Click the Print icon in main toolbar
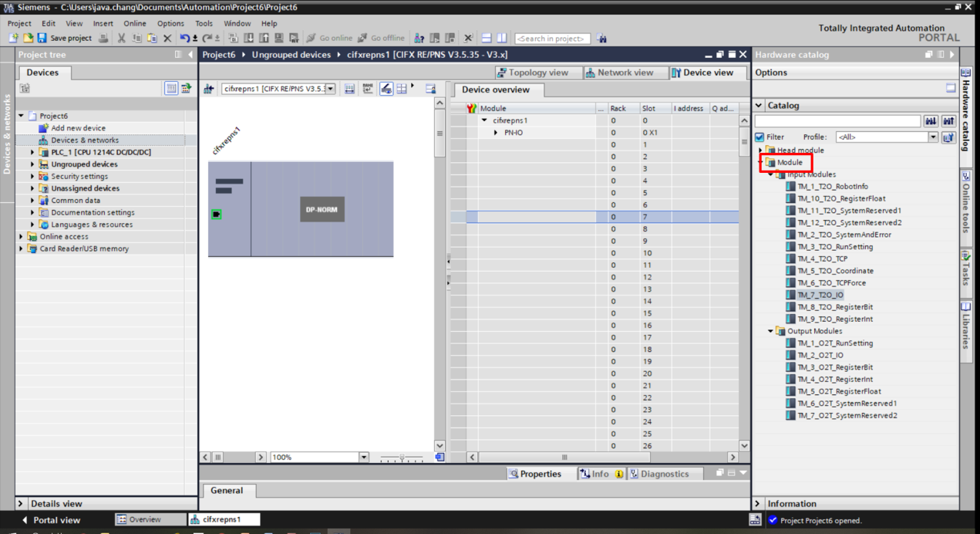 tap(103, 38)
